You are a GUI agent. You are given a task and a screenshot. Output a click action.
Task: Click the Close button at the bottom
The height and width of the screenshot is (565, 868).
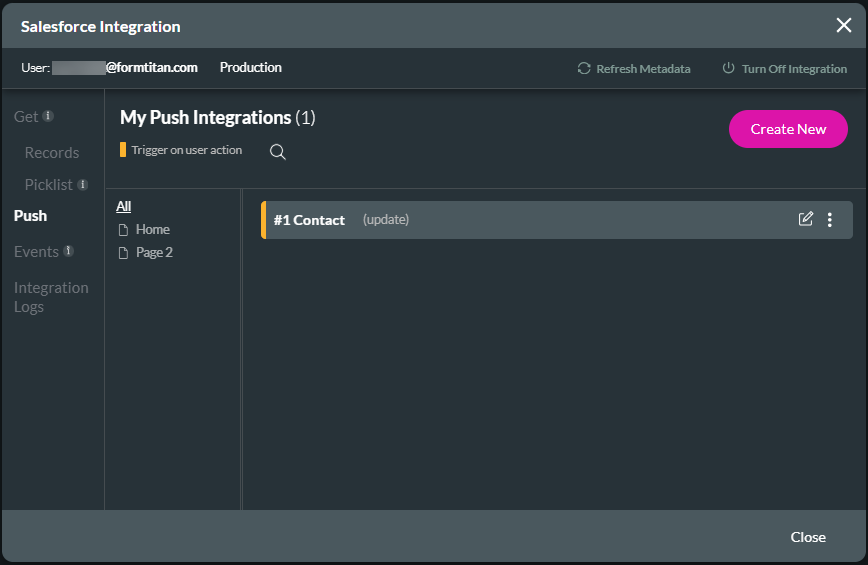808,537
